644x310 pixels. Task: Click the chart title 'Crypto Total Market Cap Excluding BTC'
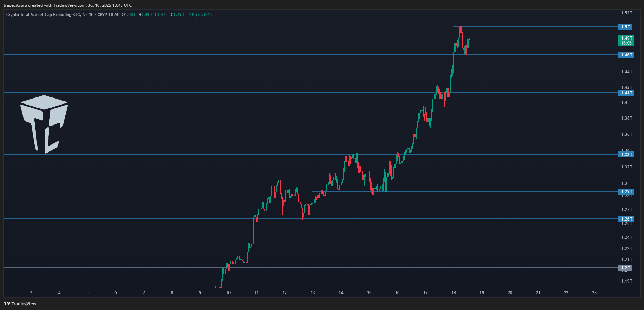coord(43,15)
